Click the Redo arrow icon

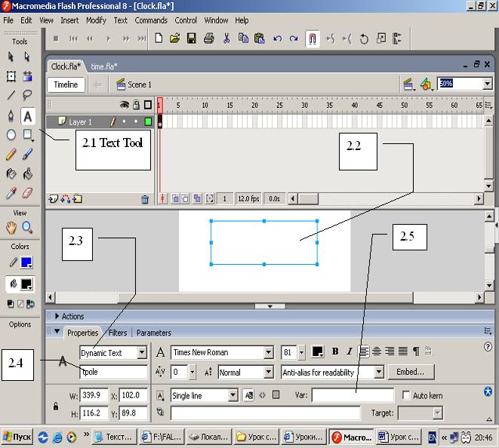tap(294, 38)
